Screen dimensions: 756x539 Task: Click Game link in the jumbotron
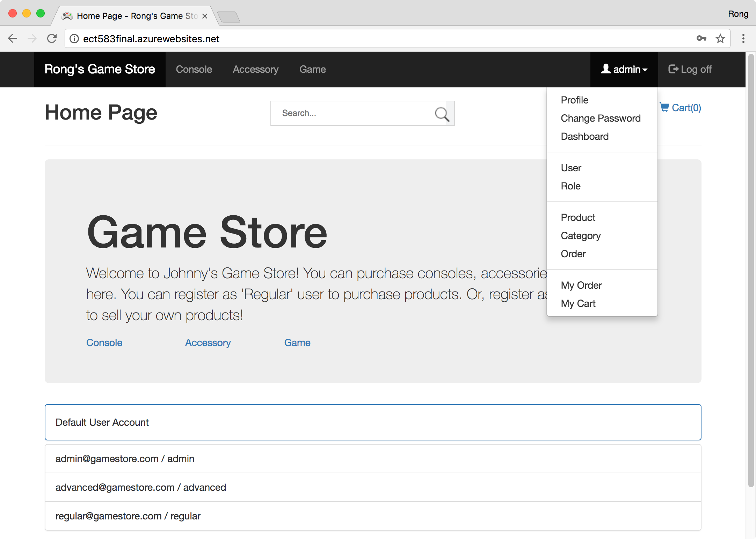297,343
